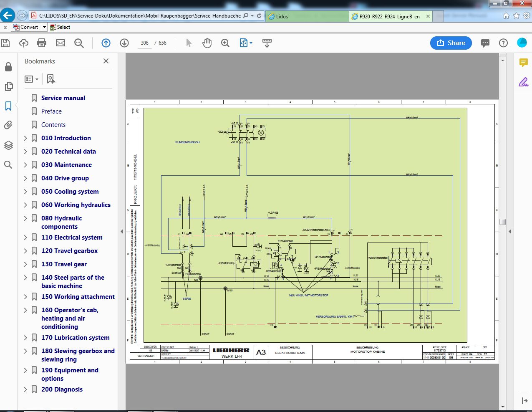Image resolution: width=532 pixels, height=412 pixels.
Task: Click the fit page tool icon
Action: click(244, 43)
